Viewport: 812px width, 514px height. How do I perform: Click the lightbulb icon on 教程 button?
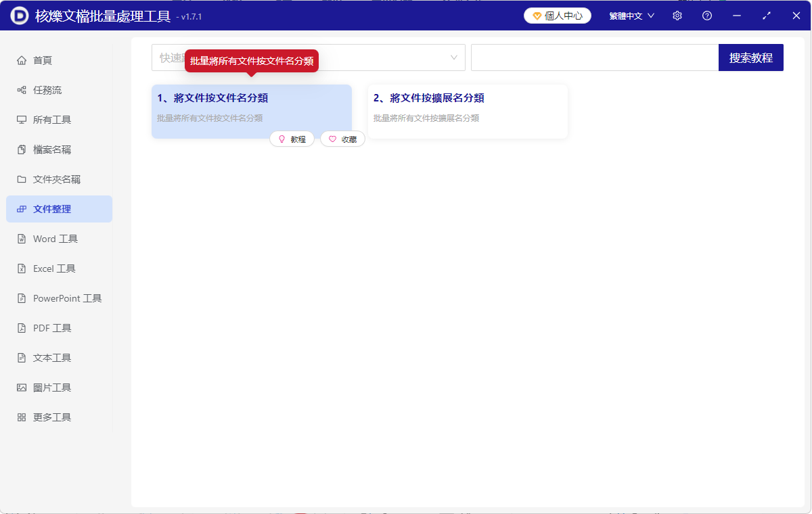click(282, 139)
